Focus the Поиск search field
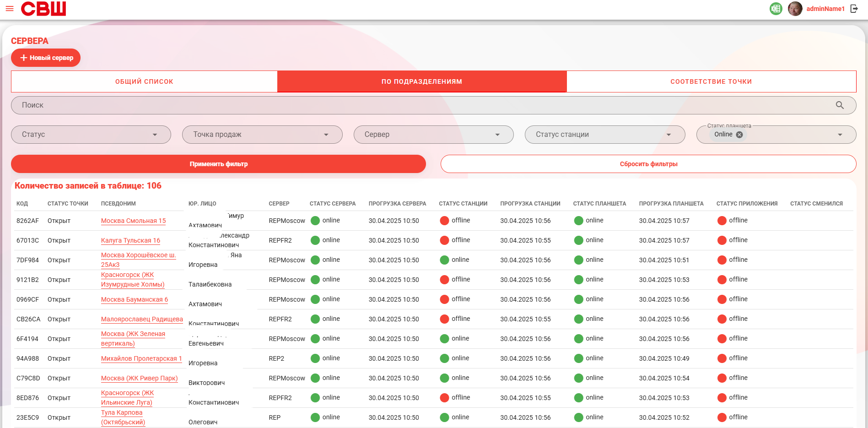The height and width of the screenshot is (428, 868). [434, 105]
